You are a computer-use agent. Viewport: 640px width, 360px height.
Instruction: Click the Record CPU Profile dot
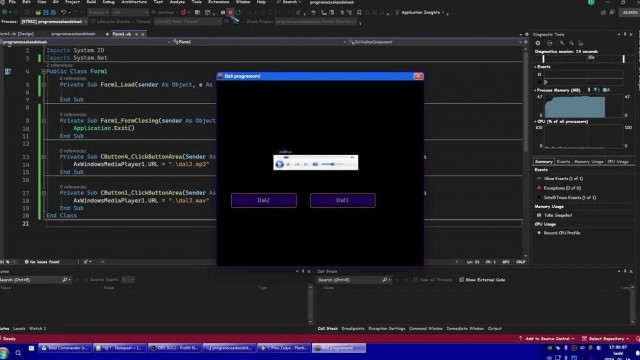(539, 233)
